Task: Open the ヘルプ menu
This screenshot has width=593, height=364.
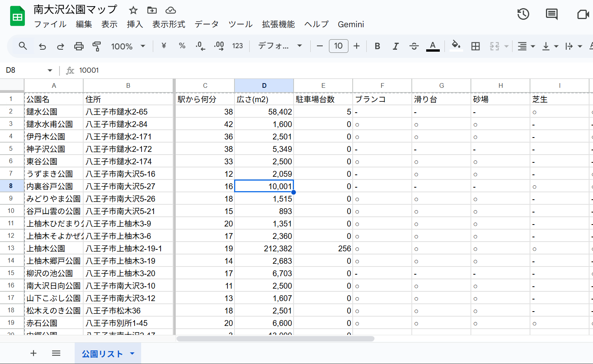Action: 316,24
